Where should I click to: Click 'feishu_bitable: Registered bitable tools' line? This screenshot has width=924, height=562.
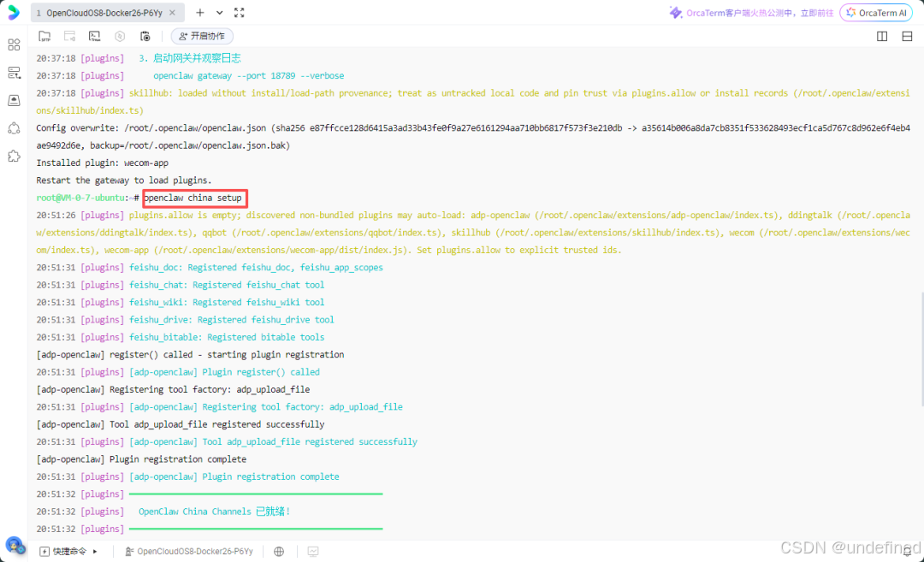click(x=227, y=337)
